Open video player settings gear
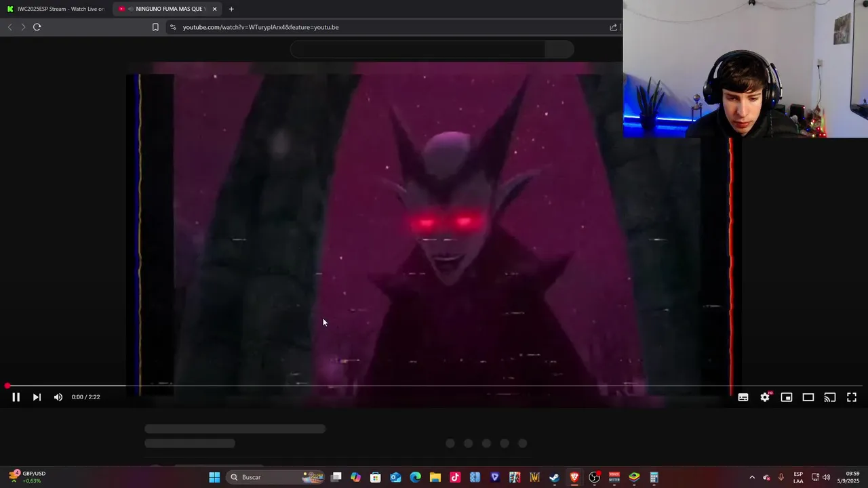 pyautogui.click(x=765, y=397)
